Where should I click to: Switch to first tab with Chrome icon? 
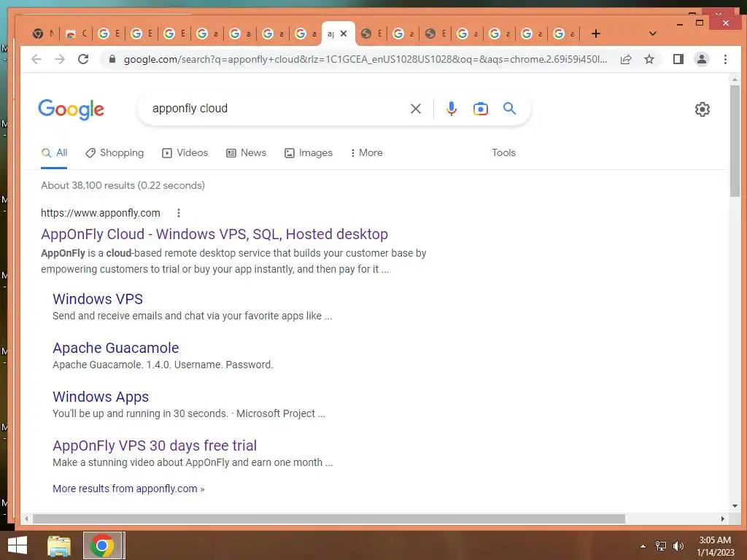pos(42,34)
